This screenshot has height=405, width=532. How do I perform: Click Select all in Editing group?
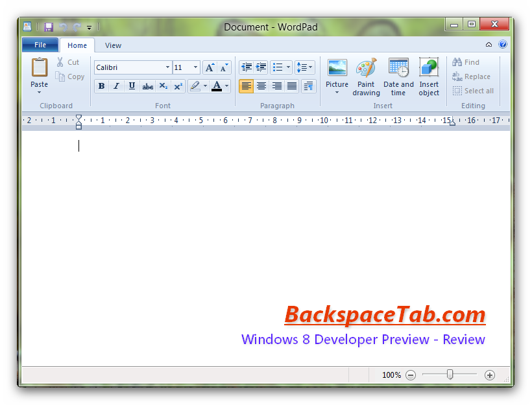474,91
